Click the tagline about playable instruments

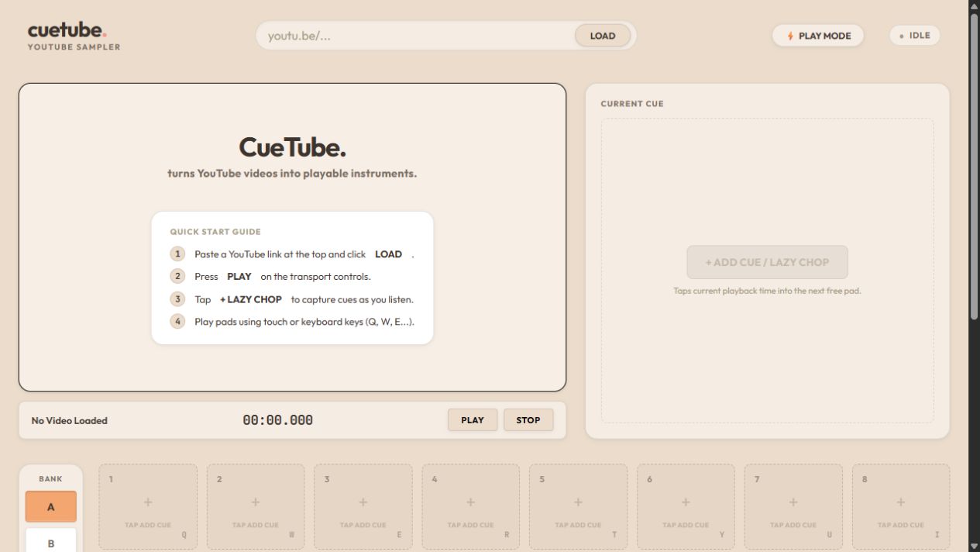point(292,174)
